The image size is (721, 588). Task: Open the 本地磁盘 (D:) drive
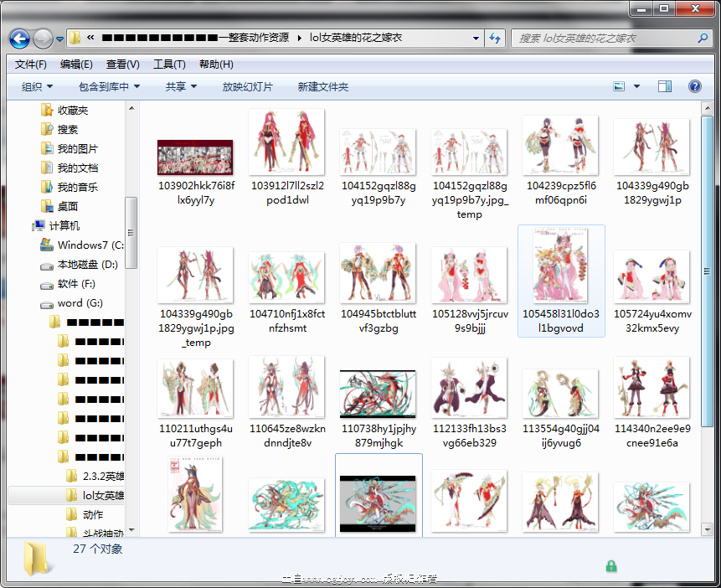(x=88, y=265)
